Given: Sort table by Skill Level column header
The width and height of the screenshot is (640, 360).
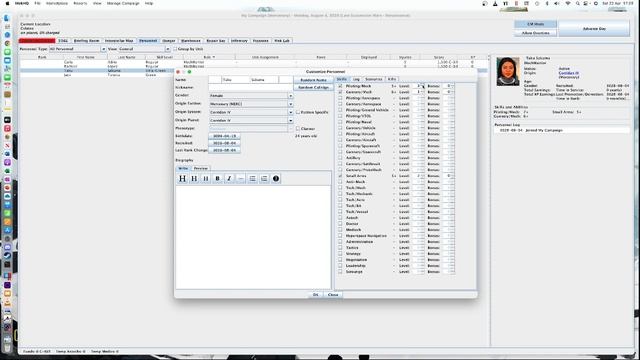Looking at the screenshot, I should tap(165, 57).
